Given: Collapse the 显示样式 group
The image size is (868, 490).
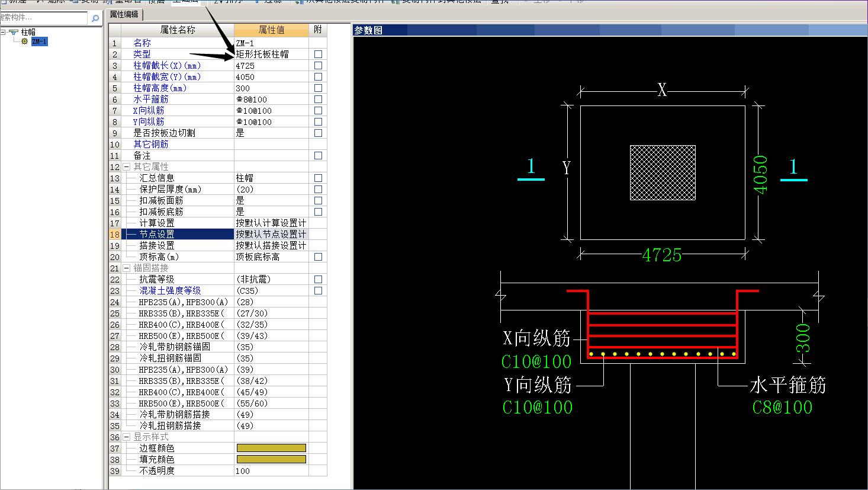Looking at the screenshot, I should click(126, 437).
